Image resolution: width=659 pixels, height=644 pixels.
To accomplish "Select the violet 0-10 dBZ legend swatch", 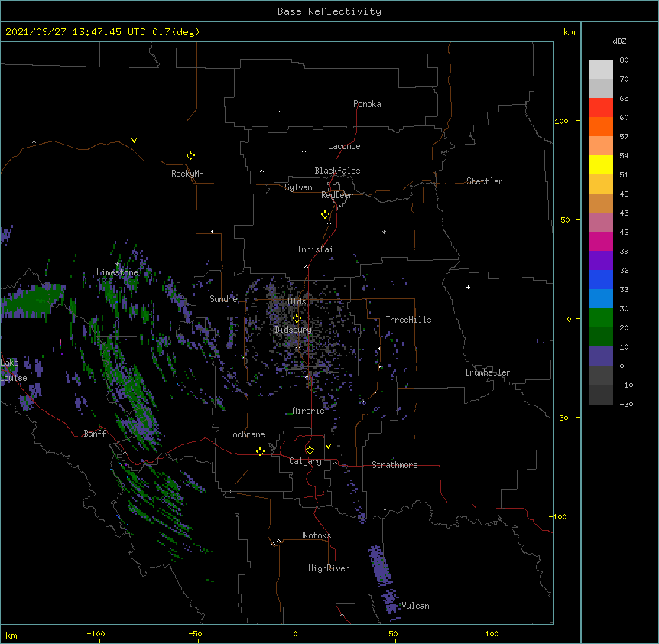I will coord(601,356).
